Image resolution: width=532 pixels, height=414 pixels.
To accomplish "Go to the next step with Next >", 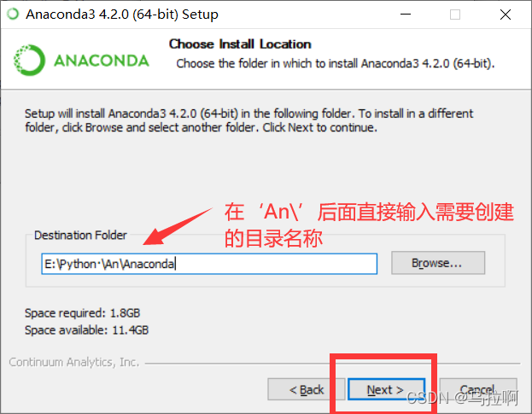I will click(386, 389).
